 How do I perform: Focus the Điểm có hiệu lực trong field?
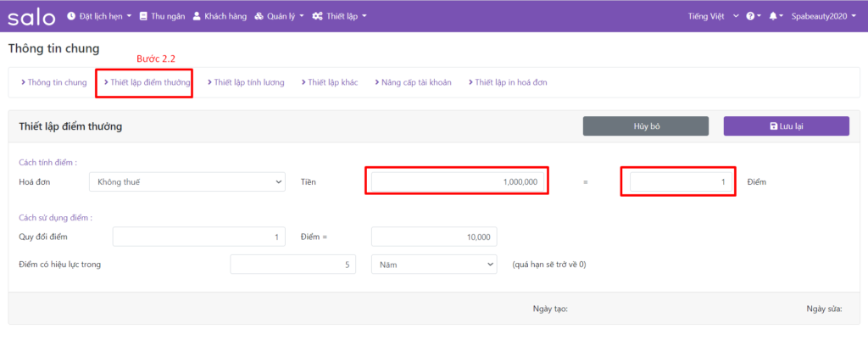pyautogui.click(x=291, y=265)
